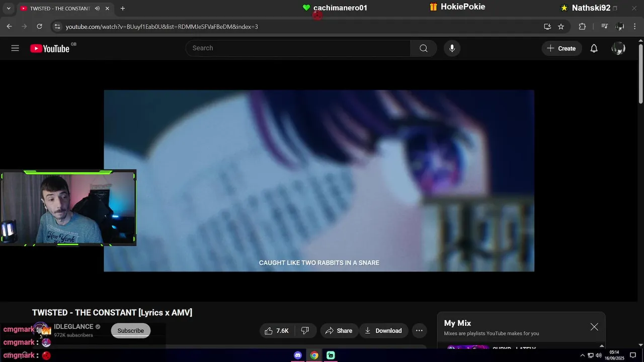Download the video
The height and width of the screenshot is (362, 644).
(383, 330)
